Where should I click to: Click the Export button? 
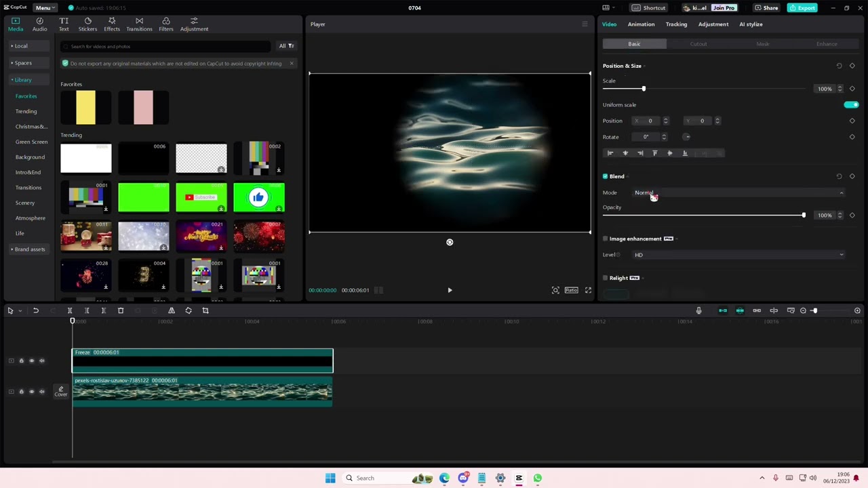802,8
